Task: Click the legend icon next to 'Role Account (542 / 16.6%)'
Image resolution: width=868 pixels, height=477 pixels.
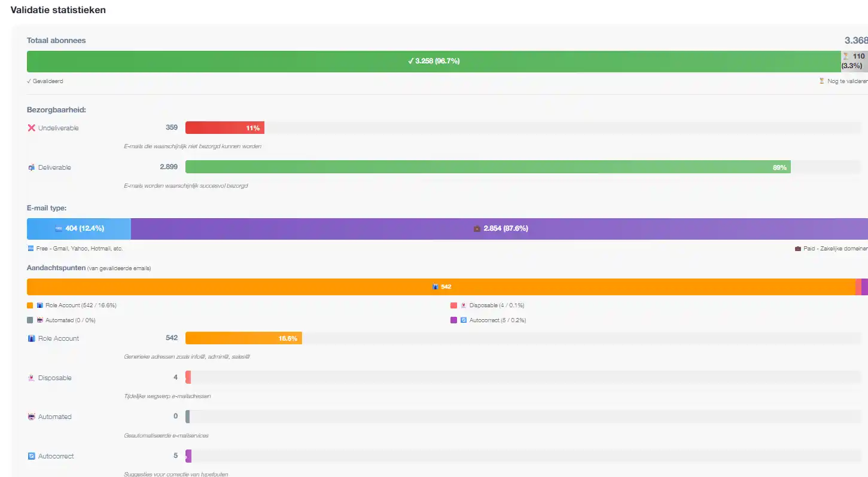Action: 40,305
